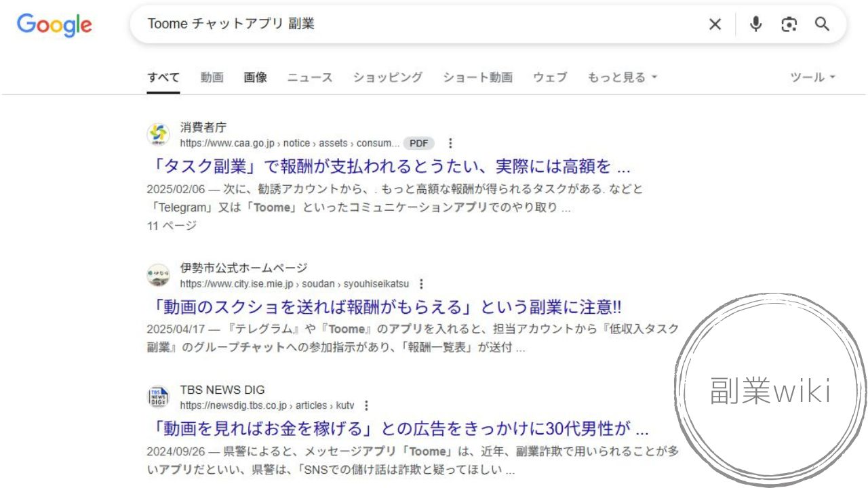Click the 消費者庁 site name
This screenshot has width=868, height=488.
(x=203, y=127)
